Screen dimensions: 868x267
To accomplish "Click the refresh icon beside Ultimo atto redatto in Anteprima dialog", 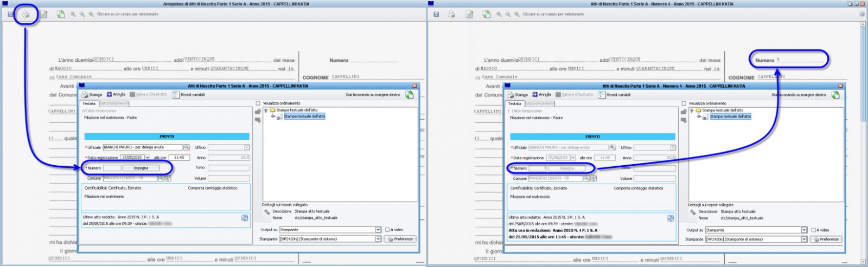I will 245,218.
